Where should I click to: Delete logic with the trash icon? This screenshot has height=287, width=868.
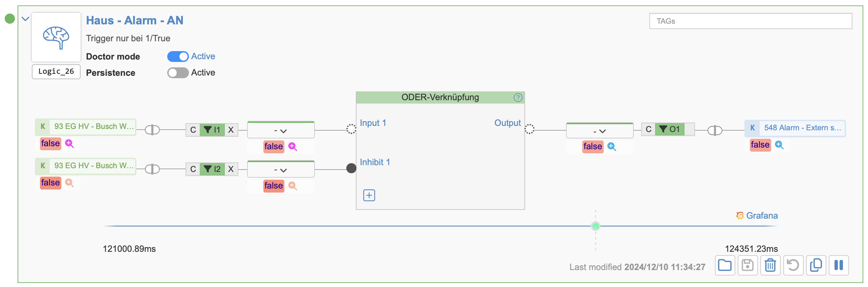(770, 265)
